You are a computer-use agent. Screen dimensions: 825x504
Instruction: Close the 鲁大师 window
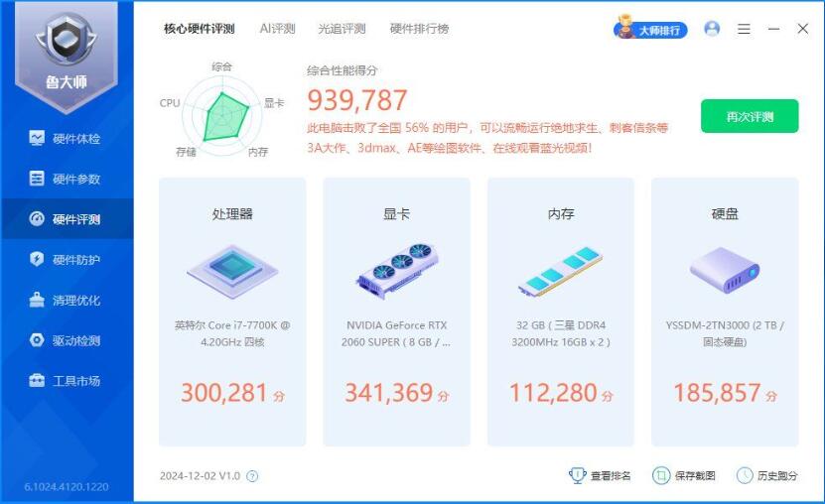[x=803, y=29]
